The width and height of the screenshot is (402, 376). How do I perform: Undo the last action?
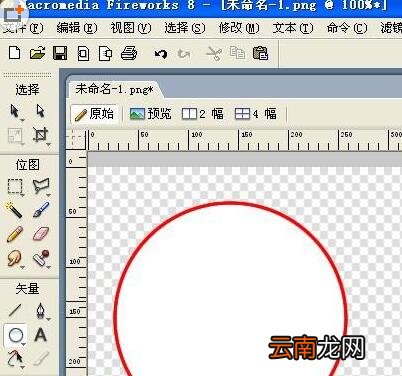(x=161, y=53)
